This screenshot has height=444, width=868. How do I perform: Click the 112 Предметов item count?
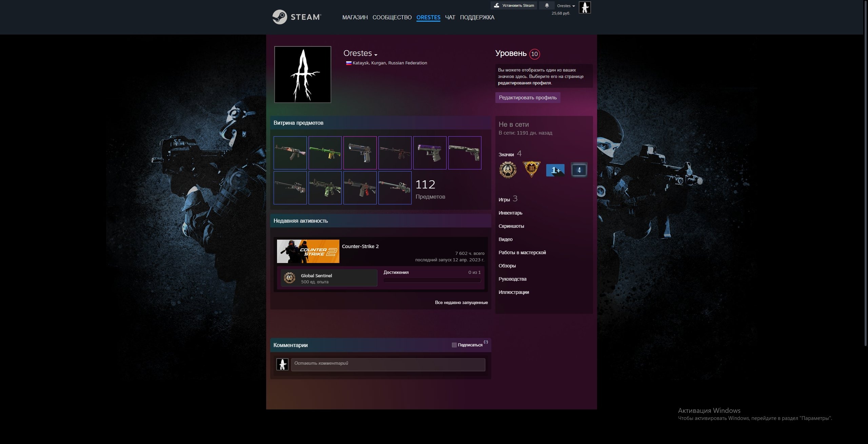430,189
